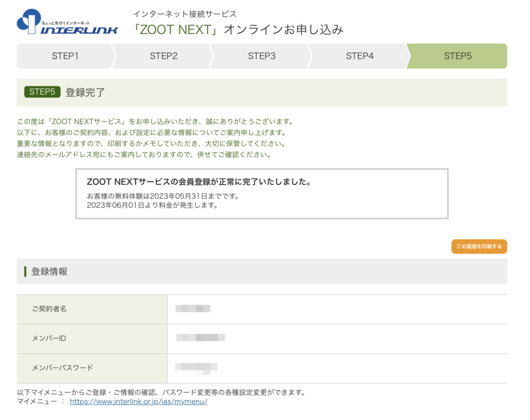Screen dimensions: 530x420
Task: Click the 以下マイメニューからご登録 note
Action: point(161,393)
